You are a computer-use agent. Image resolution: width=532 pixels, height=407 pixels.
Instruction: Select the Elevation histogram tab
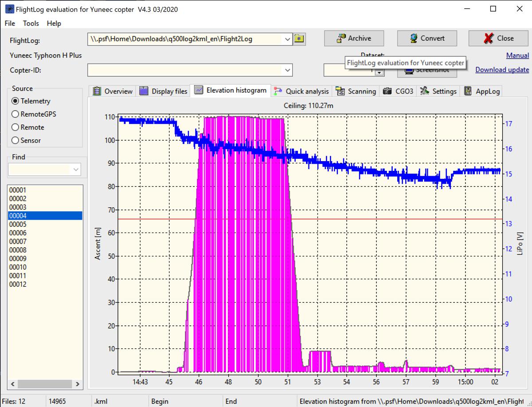pyautogui.click(x=230, y=90)
